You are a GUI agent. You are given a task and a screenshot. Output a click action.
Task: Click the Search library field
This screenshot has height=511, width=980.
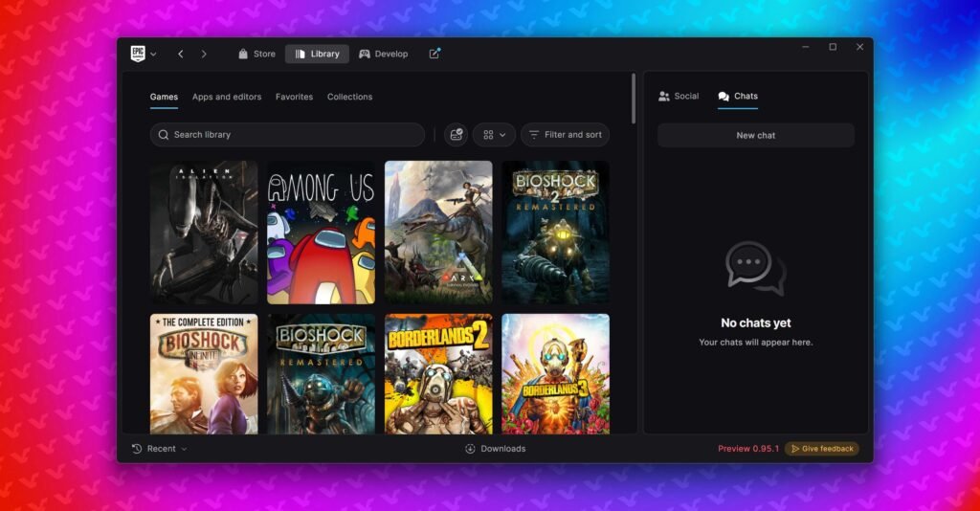(287, 135)
